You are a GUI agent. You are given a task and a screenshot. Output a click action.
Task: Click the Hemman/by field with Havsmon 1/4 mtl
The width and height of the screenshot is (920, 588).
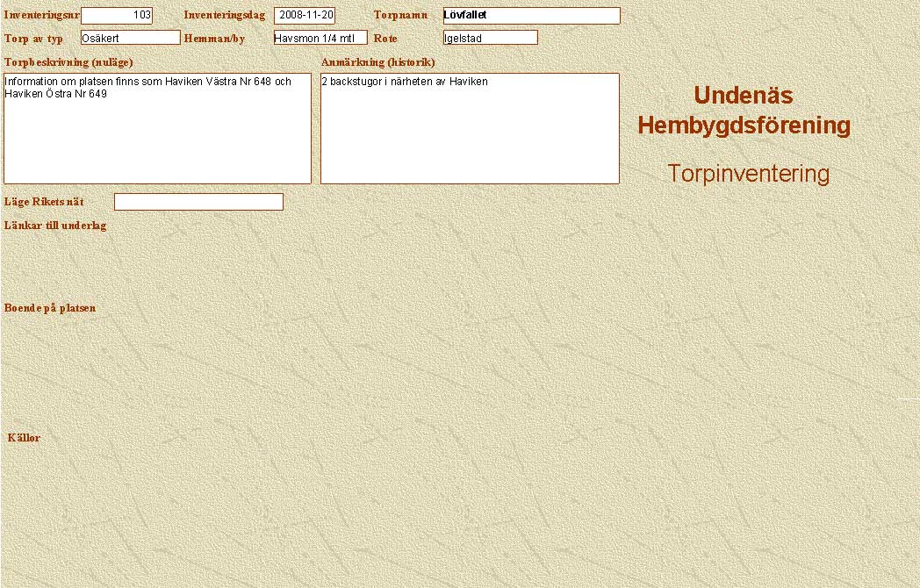[x=320, y=38]
